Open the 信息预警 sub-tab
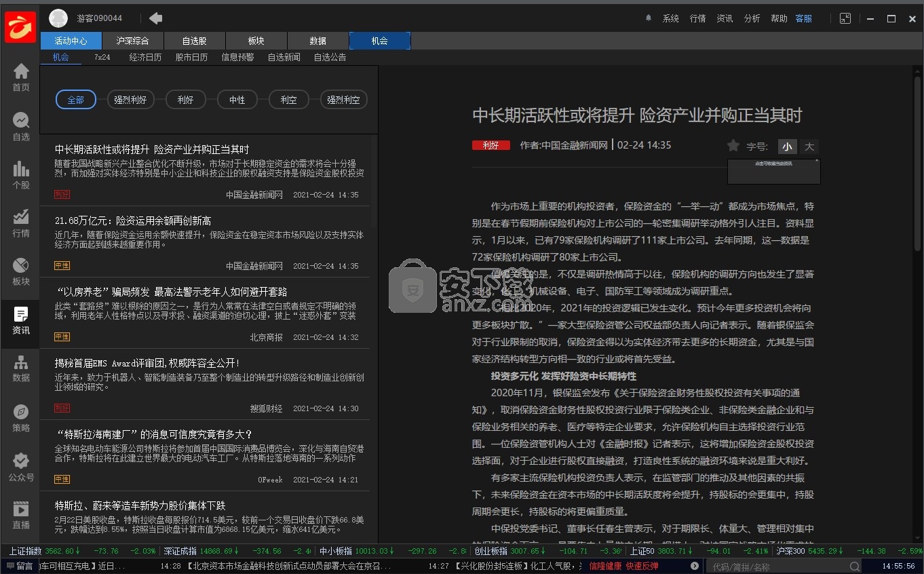 coord(237,58)
